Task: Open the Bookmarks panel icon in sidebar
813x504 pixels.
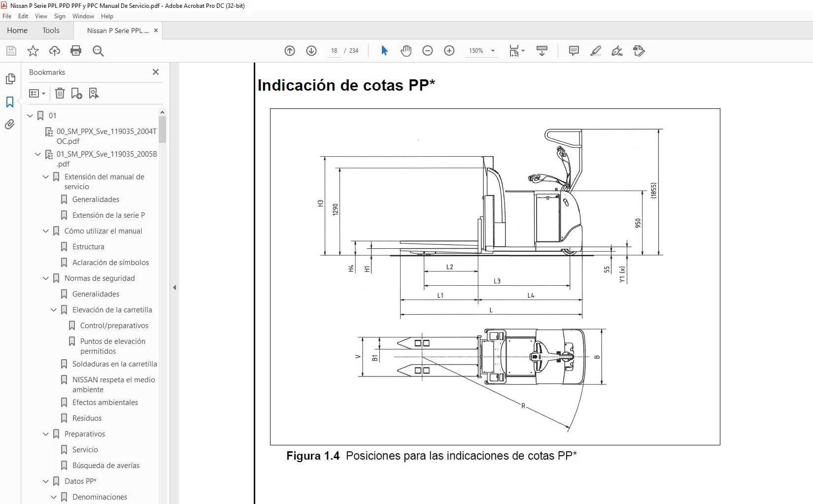Action: pyautogui.click(x=10, y=102)
